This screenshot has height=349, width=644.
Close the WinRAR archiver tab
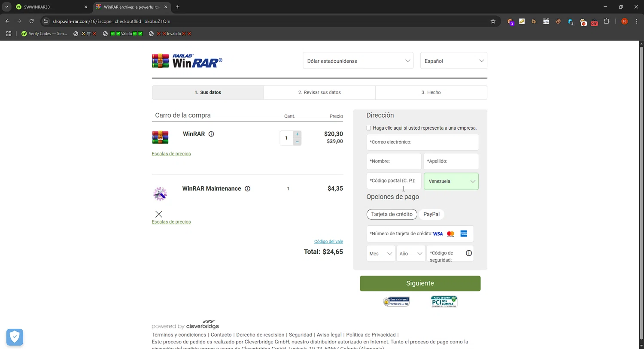(166, 7)
